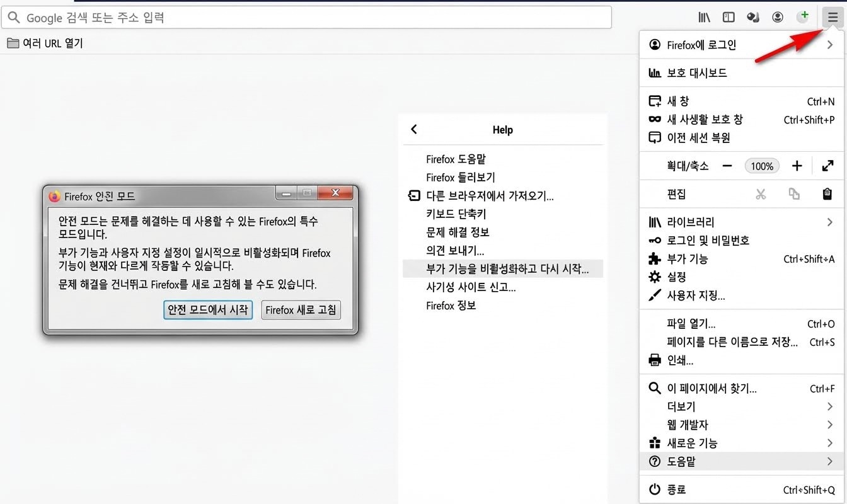Expand the 라이브러리 submenu chevron
The width and height of the screenshot is (847, 504).
click(x=829, y=222)
